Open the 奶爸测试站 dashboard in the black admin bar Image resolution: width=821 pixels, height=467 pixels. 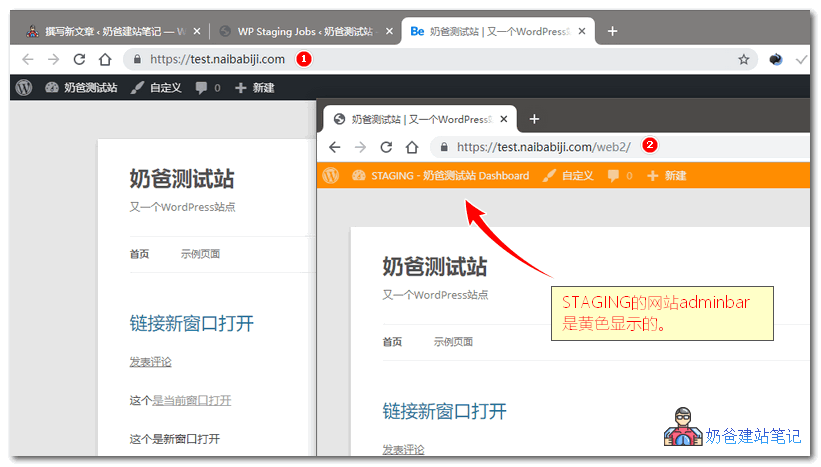81,87
